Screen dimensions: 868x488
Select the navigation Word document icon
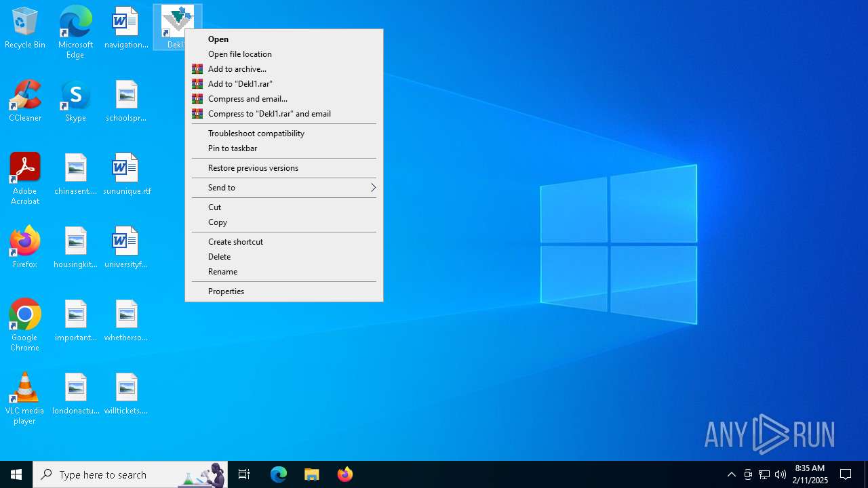[126, 28]
